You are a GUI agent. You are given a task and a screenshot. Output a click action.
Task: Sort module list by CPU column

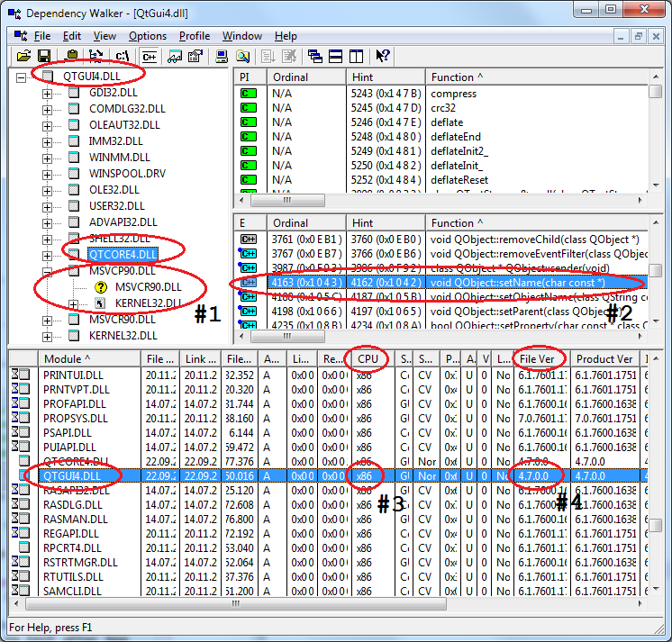point(368,359)
